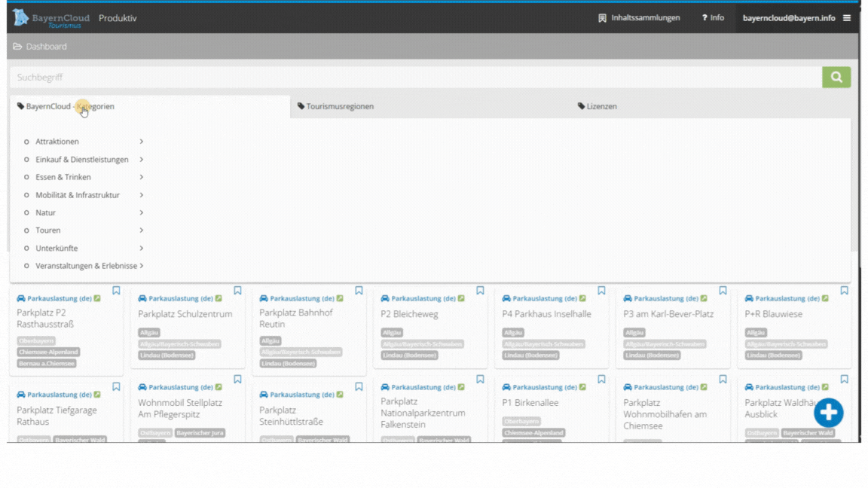
Task: Expand the Essen & Trinken chevron
Action: pyautogui.click(x=142, y=177)
